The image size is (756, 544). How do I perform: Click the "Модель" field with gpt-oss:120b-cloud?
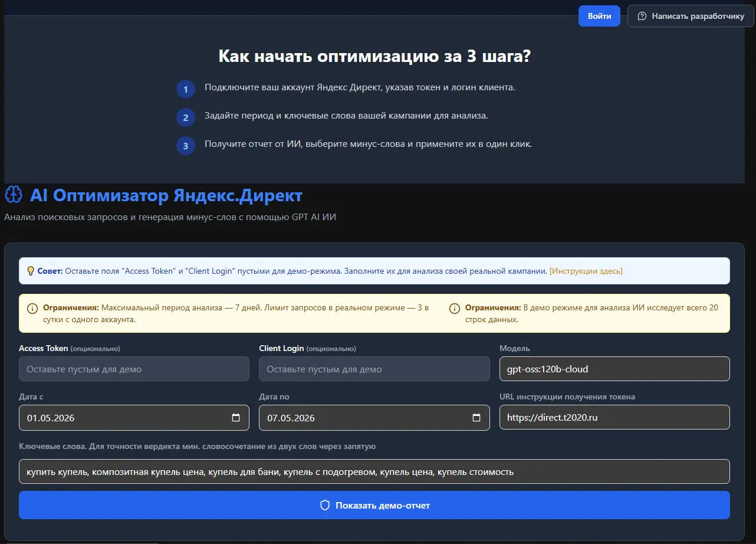[x=614, y=369]
